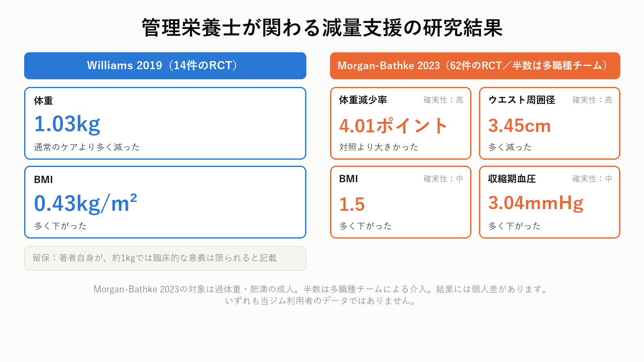Click 通常のケアより多く減った caption

[87, 147]
